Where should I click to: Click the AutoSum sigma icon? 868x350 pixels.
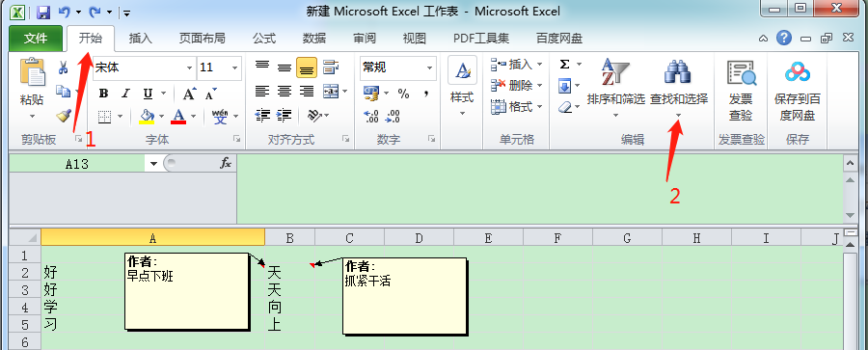[564, 65]
